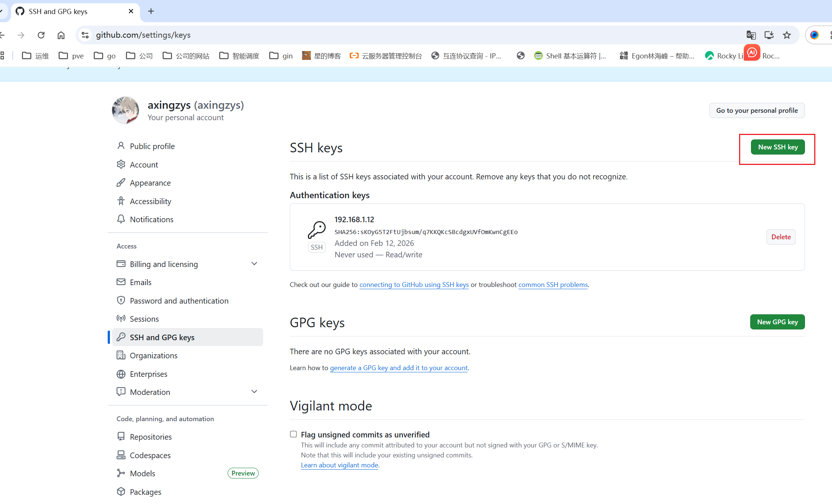832x504 pixels.
Task: Expand the Billing and licensing section
Action: 254,264
